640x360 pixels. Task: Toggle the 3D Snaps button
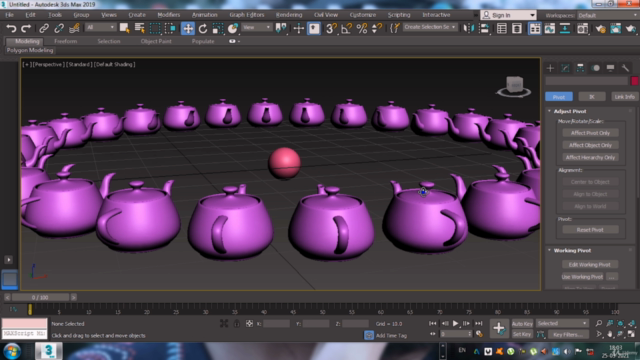tap(331, 28)
